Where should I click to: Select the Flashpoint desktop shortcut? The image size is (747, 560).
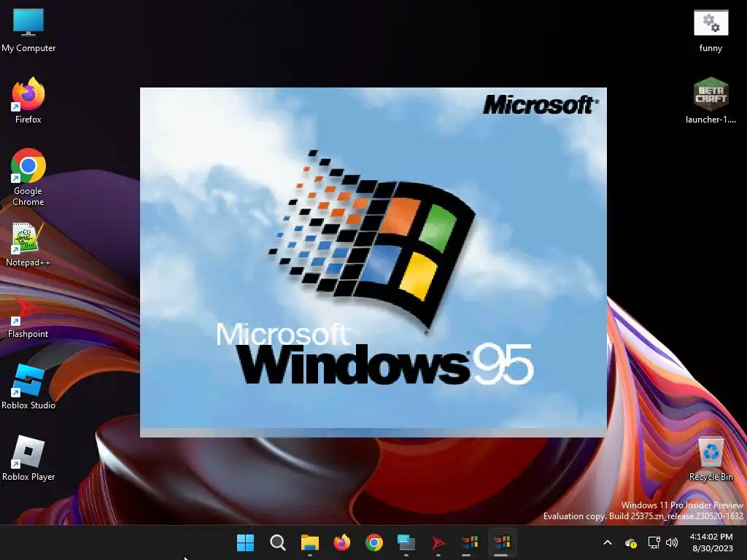28,316
